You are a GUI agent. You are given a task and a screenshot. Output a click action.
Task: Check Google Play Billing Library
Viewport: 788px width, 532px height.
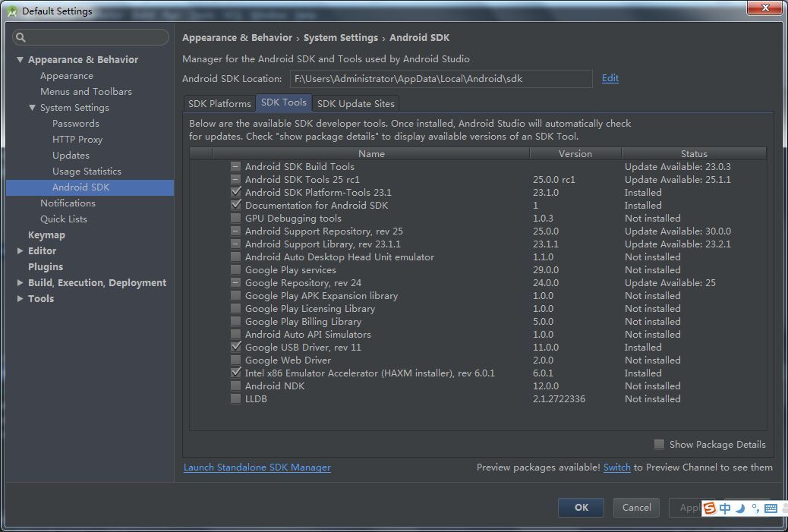235,322
